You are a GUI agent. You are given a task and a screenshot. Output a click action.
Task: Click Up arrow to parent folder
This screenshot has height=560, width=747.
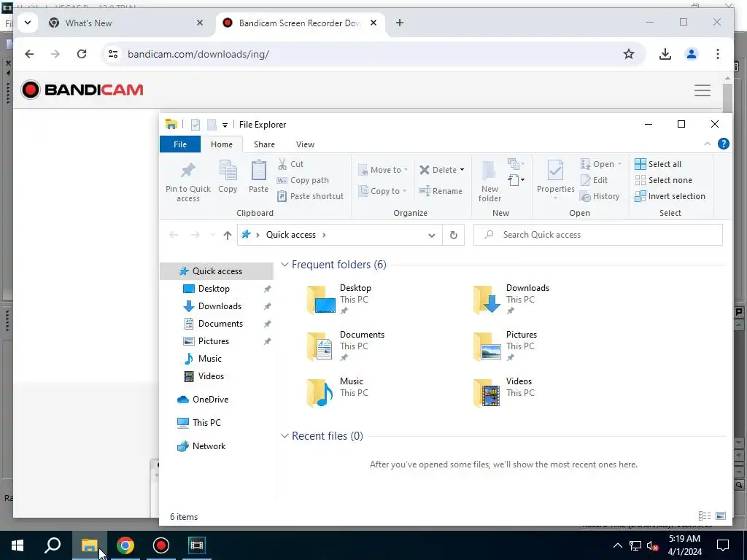(x=228, y=235)
